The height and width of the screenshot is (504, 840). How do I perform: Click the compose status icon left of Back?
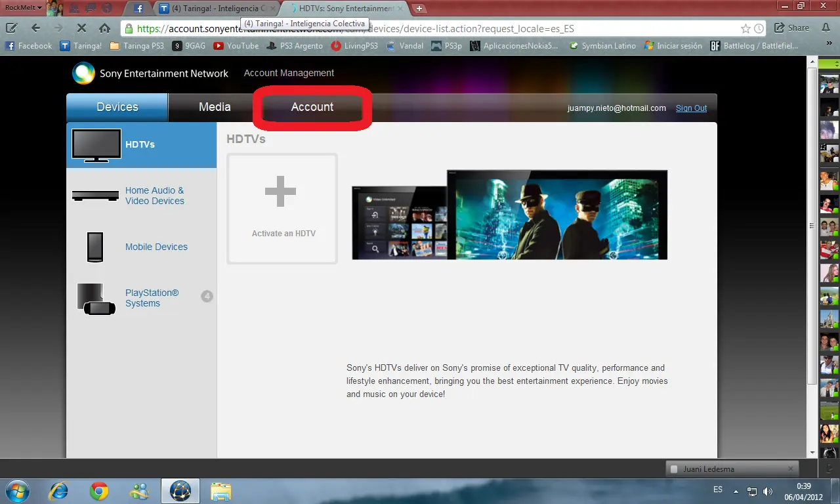(11, 28)
